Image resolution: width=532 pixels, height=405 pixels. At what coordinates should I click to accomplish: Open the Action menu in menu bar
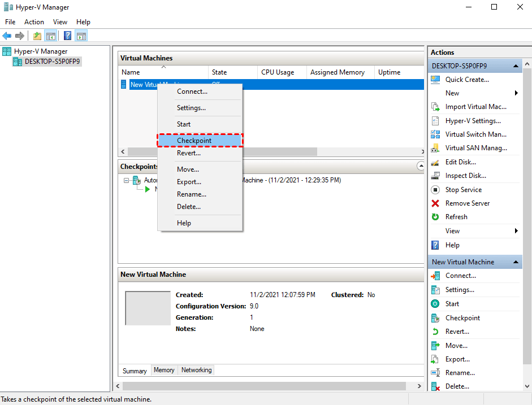pos(34,22)
